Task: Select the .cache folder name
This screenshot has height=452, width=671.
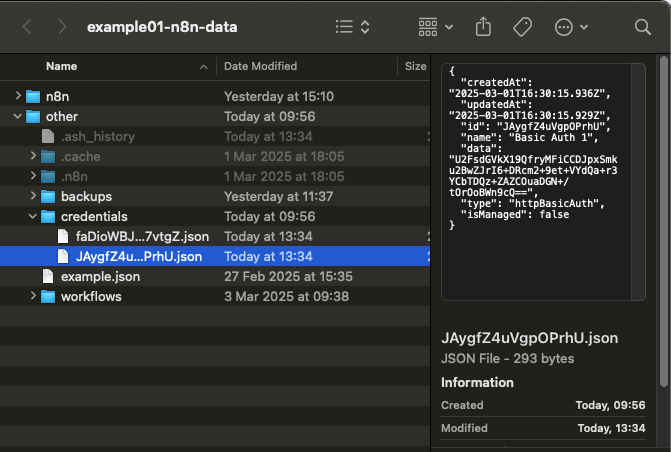Action: pyautogui.click(x=80, y=157)
